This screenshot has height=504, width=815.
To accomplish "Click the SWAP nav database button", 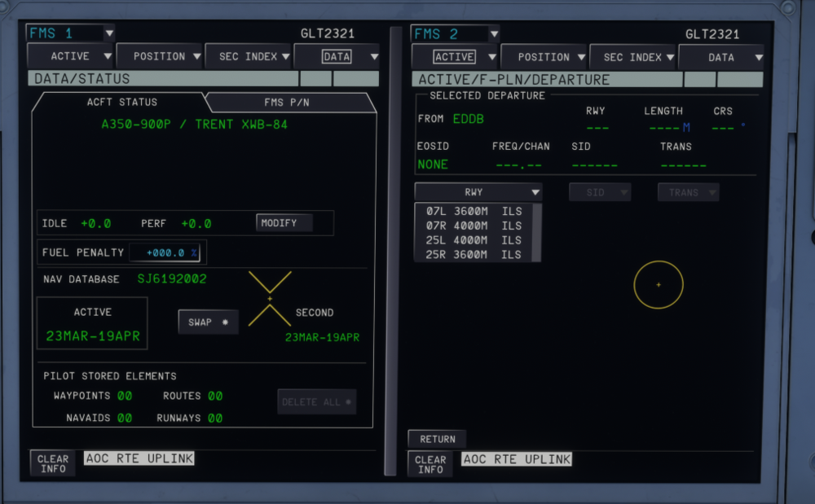I will click(x=208, y=322).
